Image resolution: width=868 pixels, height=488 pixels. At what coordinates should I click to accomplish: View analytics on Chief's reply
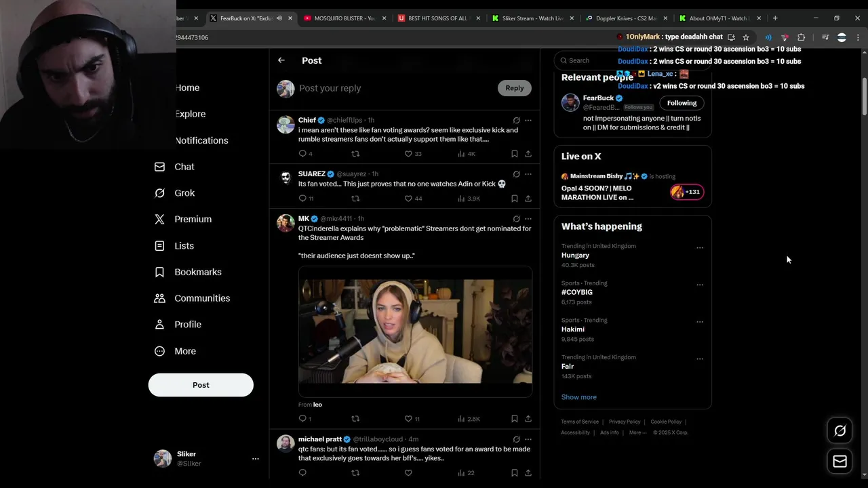466,154
